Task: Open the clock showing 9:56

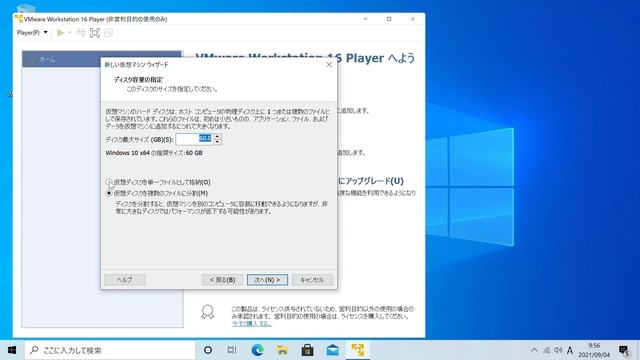Action: 594,350
